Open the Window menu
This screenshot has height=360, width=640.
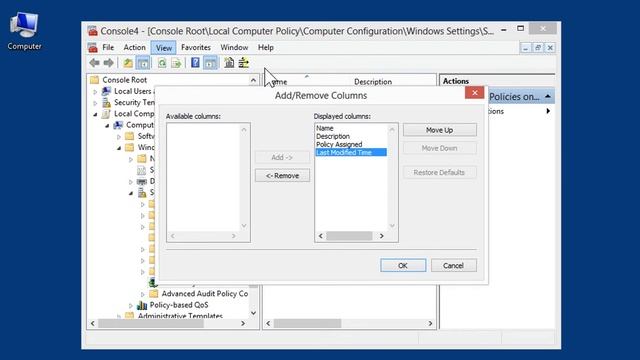coord(234,47)
